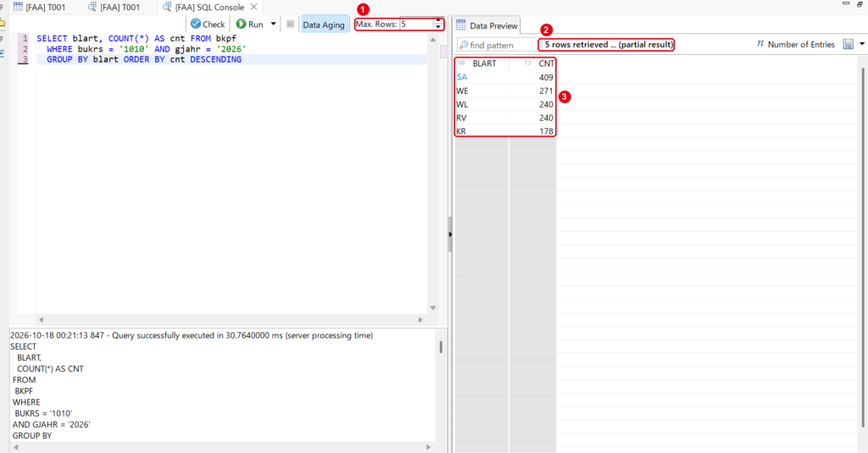Click the DESCENDING keyword in editor

tap(216, 59)
